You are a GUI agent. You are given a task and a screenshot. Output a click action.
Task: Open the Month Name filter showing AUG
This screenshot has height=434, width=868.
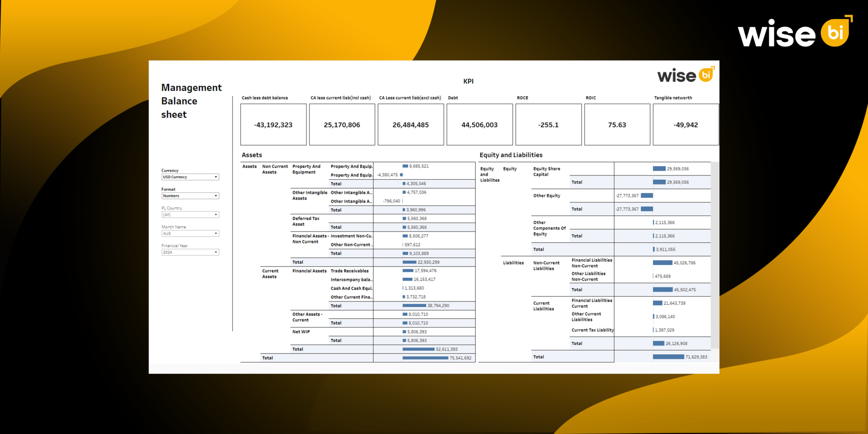tap(190, 233)
